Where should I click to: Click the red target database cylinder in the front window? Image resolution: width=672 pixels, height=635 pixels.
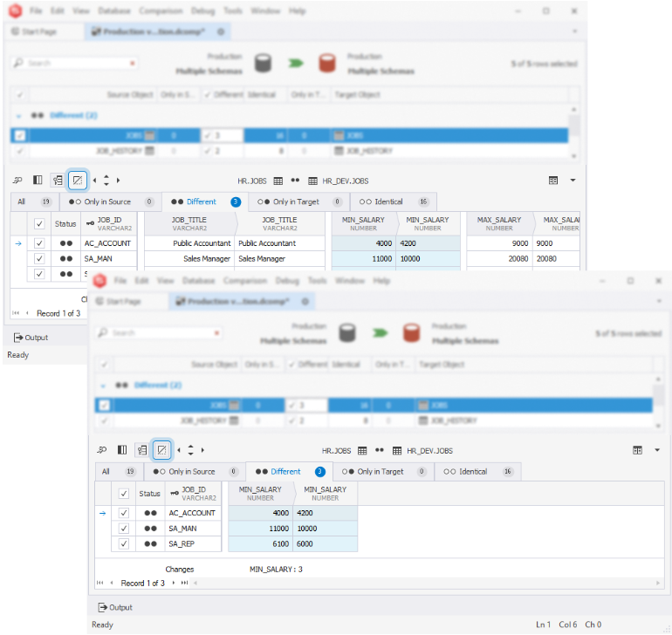pyautogui.click(x=411, y=333)
